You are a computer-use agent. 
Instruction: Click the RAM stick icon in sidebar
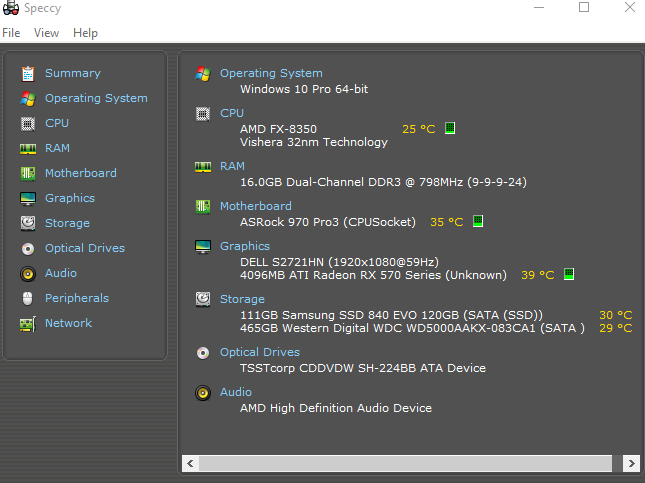28,149
